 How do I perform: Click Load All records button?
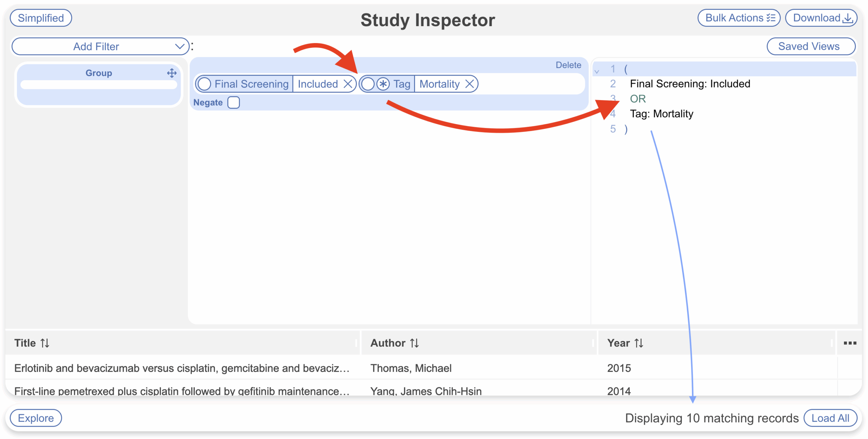tap(830, 418)
